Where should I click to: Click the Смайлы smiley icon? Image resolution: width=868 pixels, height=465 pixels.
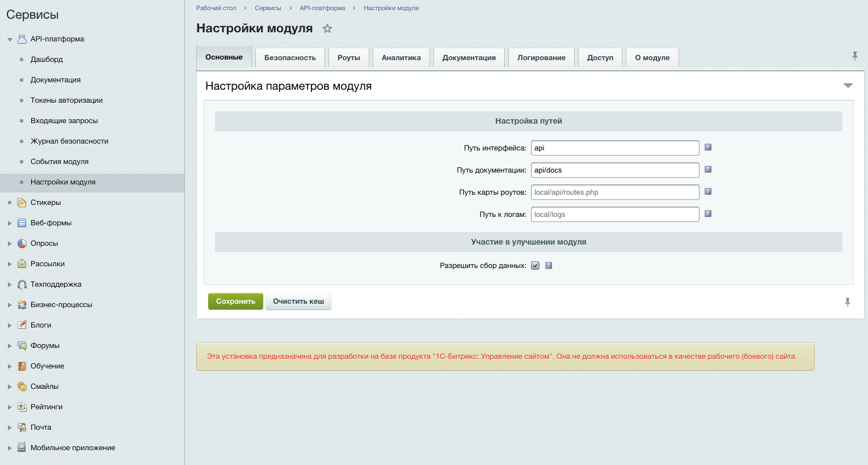click(x=22, y=387)
